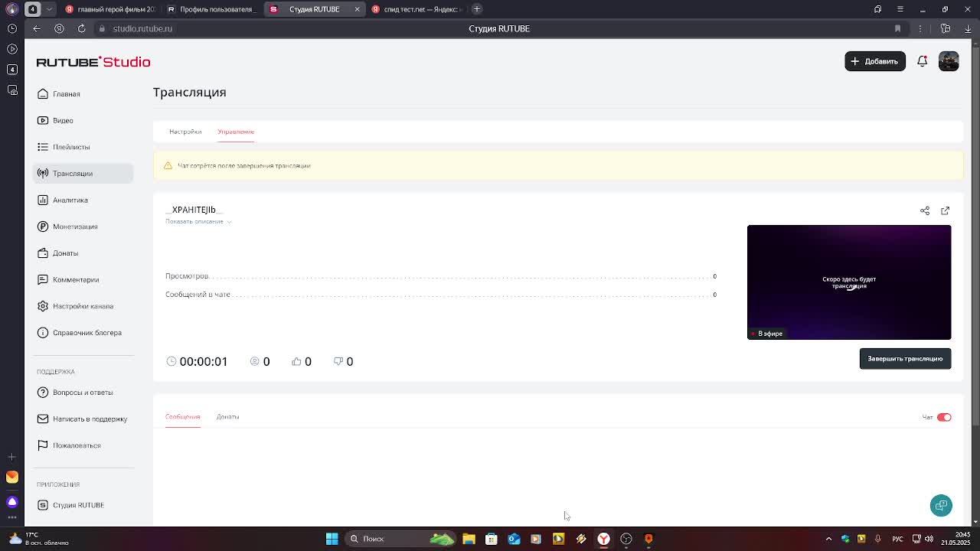Click the broadcast title XPAHITEJIb
Viewport: 980px width, 551px height.
pos(194,210)
